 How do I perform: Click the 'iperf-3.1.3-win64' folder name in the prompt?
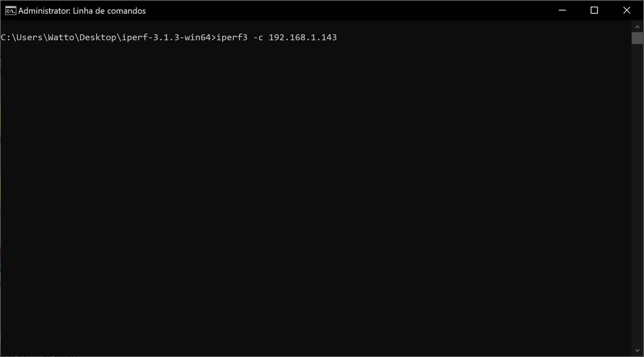click(166, 37)
